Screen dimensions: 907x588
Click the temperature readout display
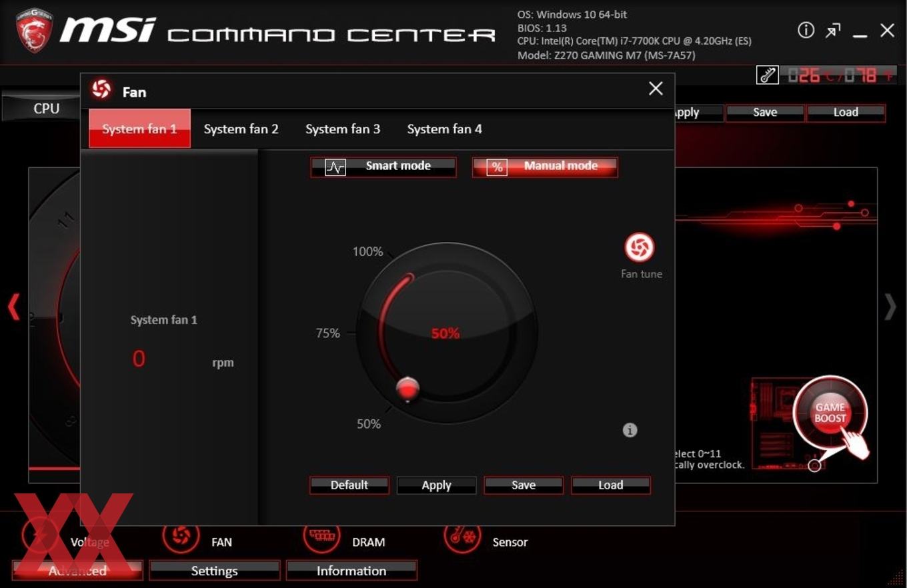coord(839,75)
